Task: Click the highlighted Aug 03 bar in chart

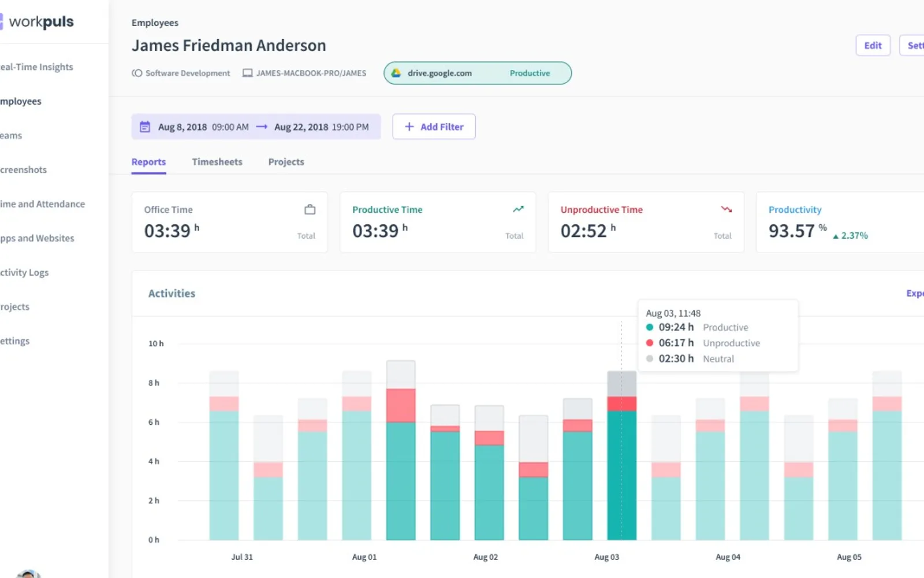Action: pos(622,455)
